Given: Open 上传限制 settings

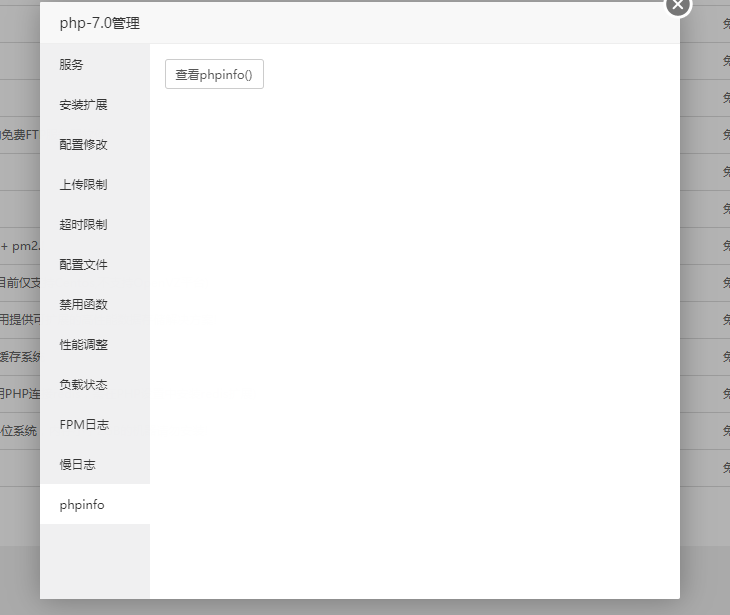Looking at the screenshot, I should click(x=95, y=185).
